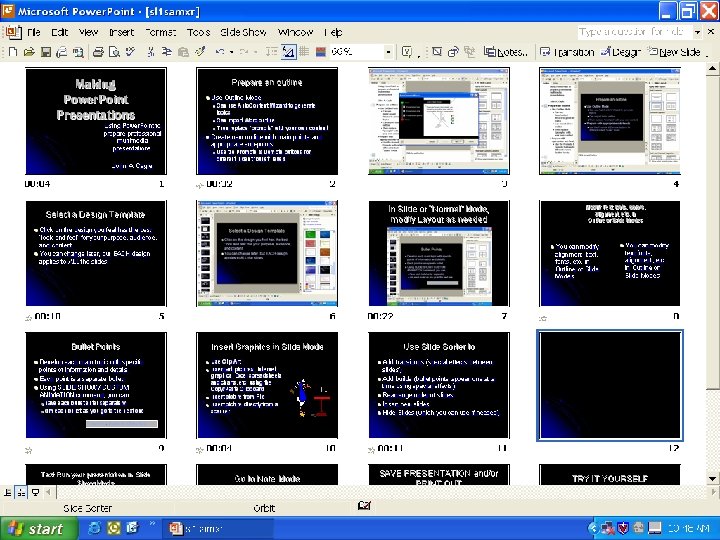The image size is (720, 540).
Task: Toggle the Show Formatting toolbar icon
Action: click(x=288, y=52)
